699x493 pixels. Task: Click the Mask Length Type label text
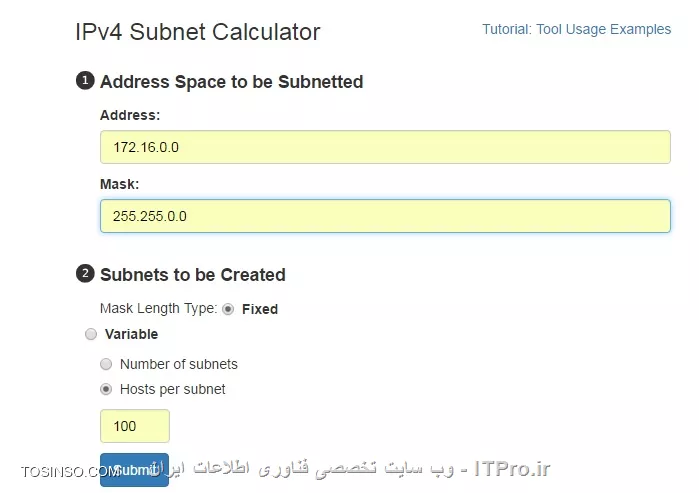(158, 309)
